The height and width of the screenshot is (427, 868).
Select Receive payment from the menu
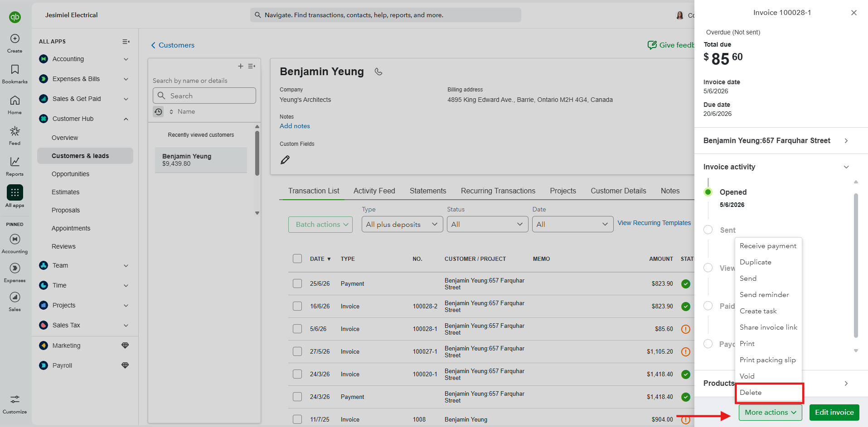click(768, 246)
